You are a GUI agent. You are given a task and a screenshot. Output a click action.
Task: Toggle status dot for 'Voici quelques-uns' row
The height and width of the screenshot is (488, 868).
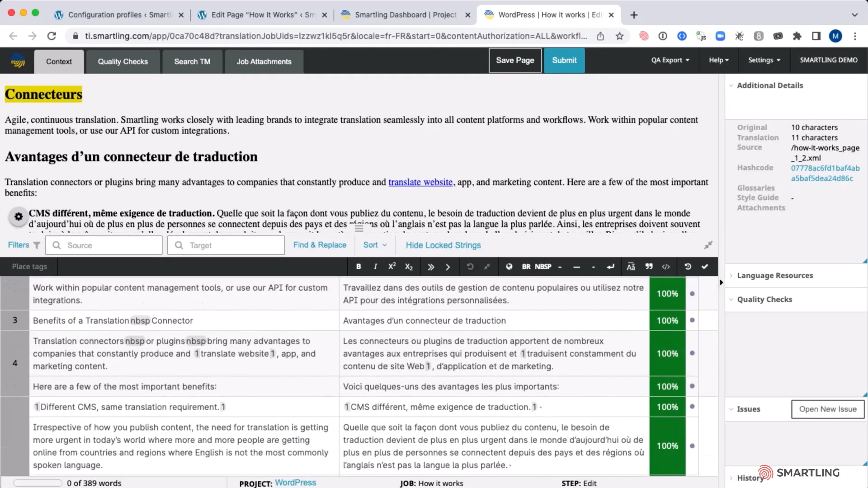tap(692, 386)
